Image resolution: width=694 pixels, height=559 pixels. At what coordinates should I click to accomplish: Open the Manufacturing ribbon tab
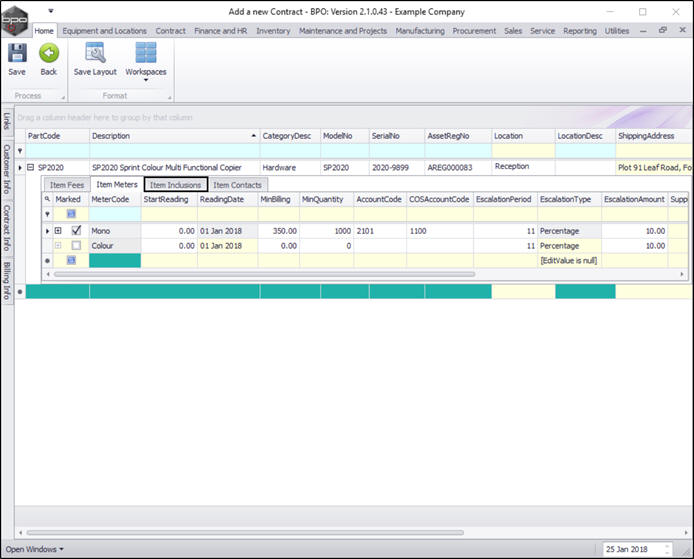420,31
